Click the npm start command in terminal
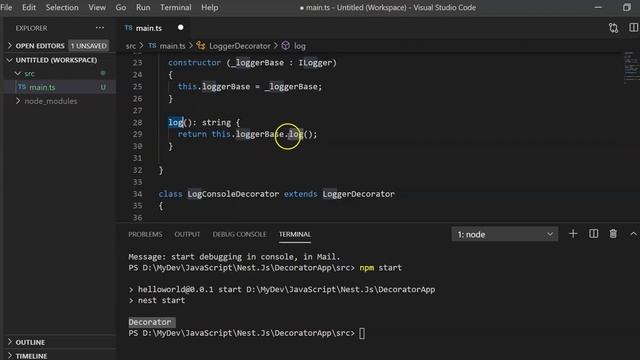This screenshot has height=360, width=640. click(x=380, y=268)
